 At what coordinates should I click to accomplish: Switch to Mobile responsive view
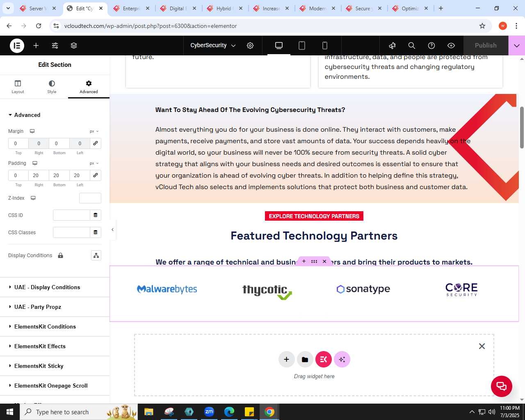[x=325, y=46]
